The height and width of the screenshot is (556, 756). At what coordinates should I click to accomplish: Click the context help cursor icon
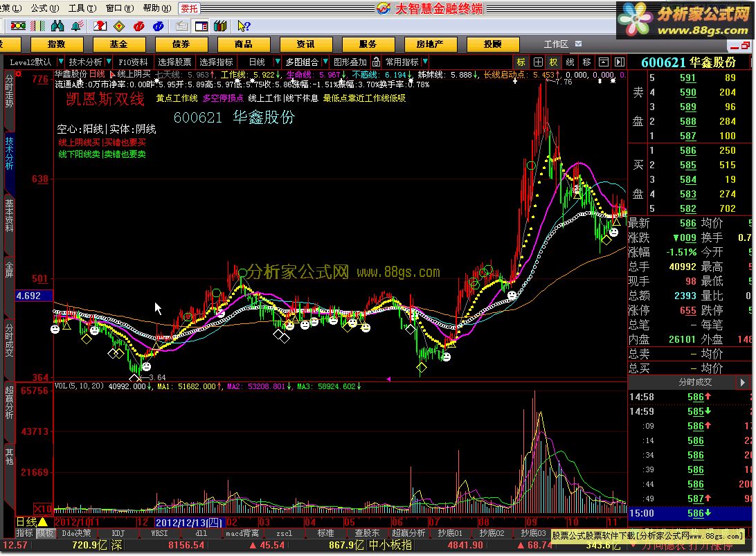coord(244,26)
